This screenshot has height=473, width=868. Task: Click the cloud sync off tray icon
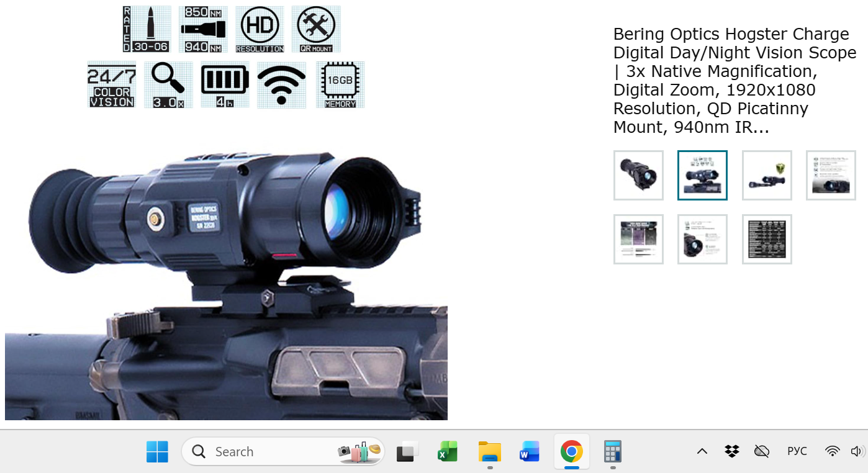click(x=762, y=451)
